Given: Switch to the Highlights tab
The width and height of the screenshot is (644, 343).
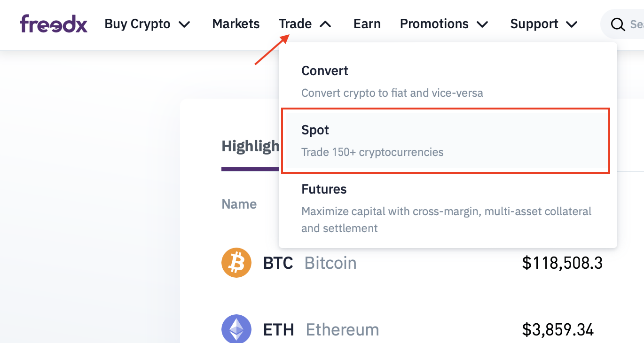Looking at the screenshot, I should click(250, 147).
